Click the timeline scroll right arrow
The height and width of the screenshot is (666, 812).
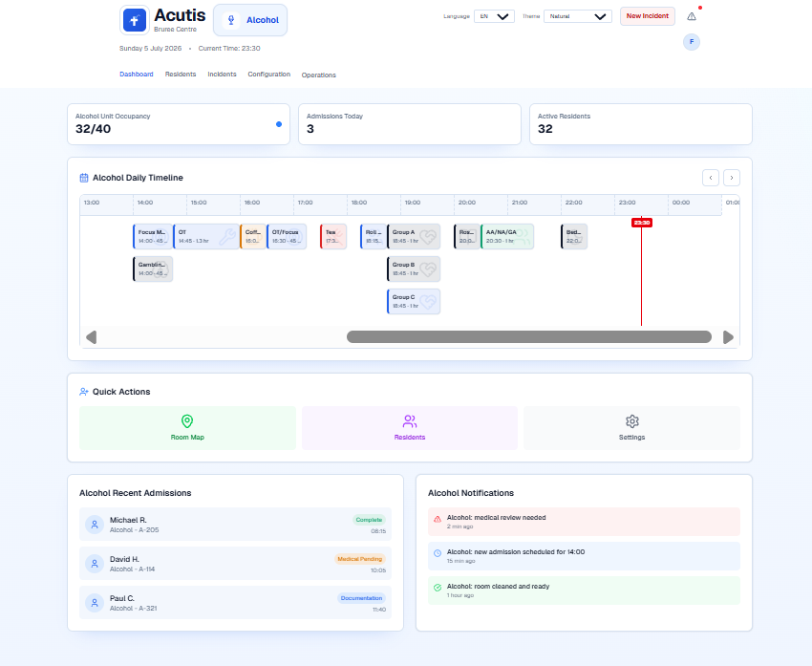coord(728,337)
